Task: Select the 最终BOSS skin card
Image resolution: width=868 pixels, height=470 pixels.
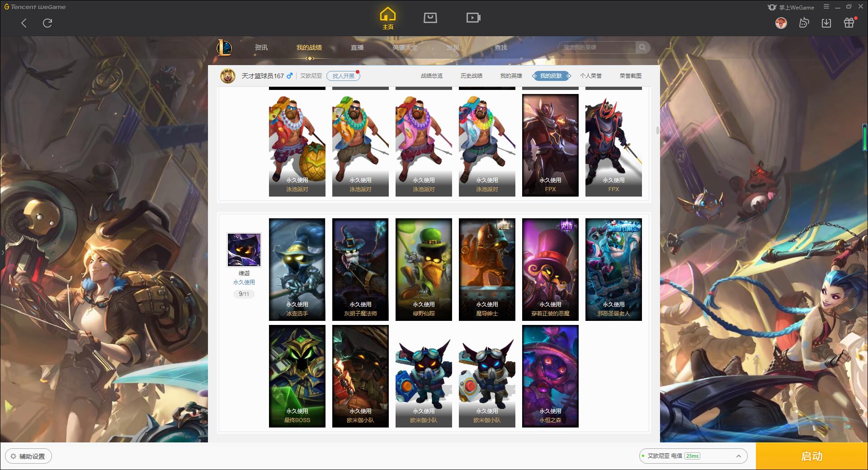Action: (x=297, y=376)
